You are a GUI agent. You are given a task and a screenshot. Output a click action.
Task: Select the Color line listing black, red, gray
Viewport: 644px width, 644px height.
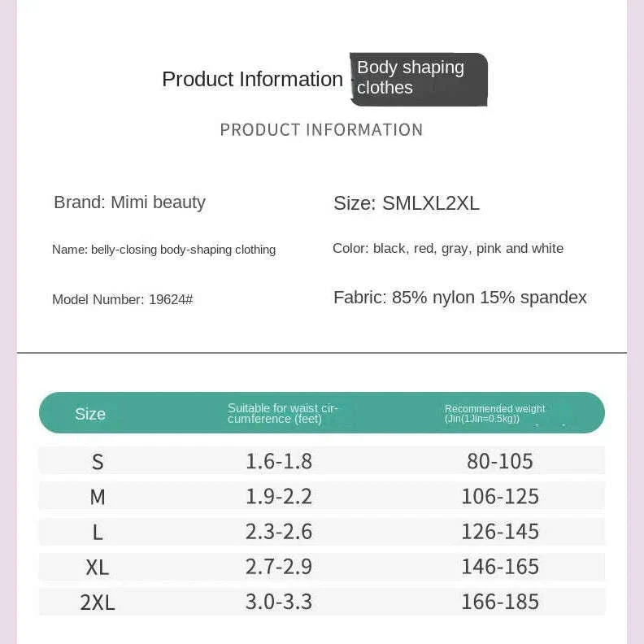tap(448, 249)
